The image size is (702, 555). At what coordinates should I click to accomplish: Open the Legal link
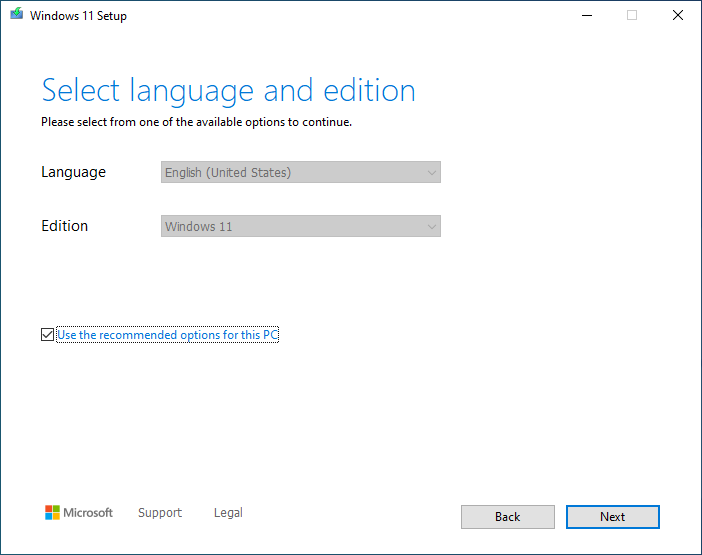[x=228, y=512]
